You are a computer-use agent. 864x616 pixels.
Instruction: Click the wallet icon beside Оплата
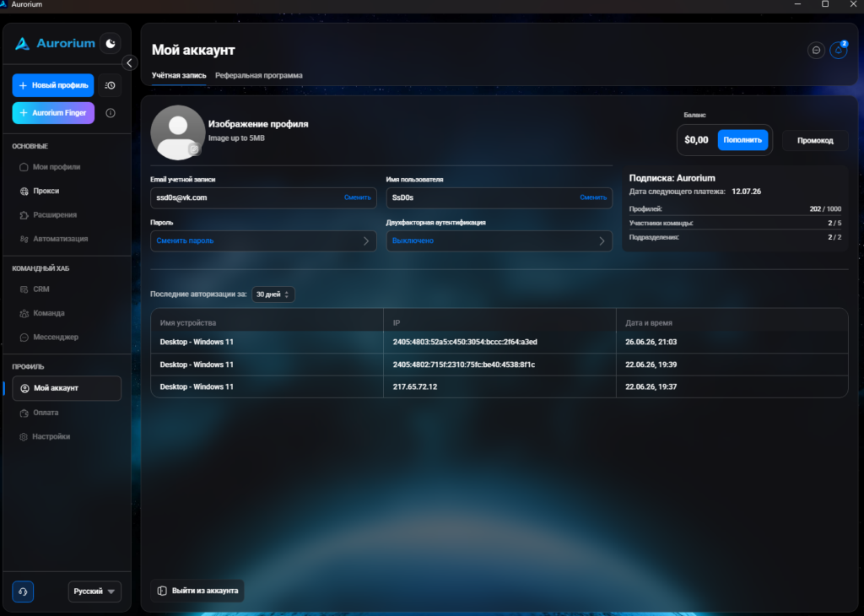tap(24, 413)
